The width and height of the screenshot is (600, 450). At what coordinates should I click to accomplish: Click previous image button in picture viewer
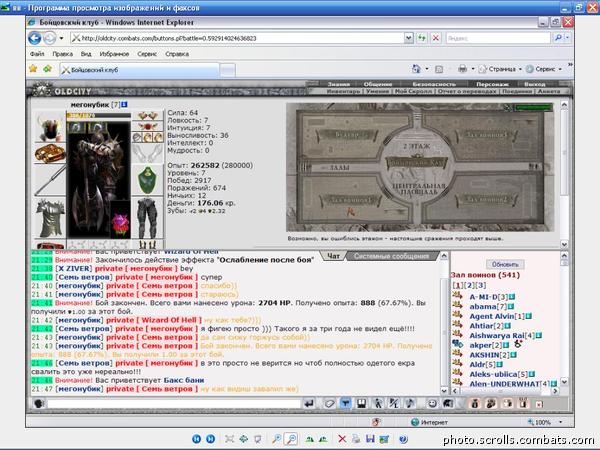point(196,439)
